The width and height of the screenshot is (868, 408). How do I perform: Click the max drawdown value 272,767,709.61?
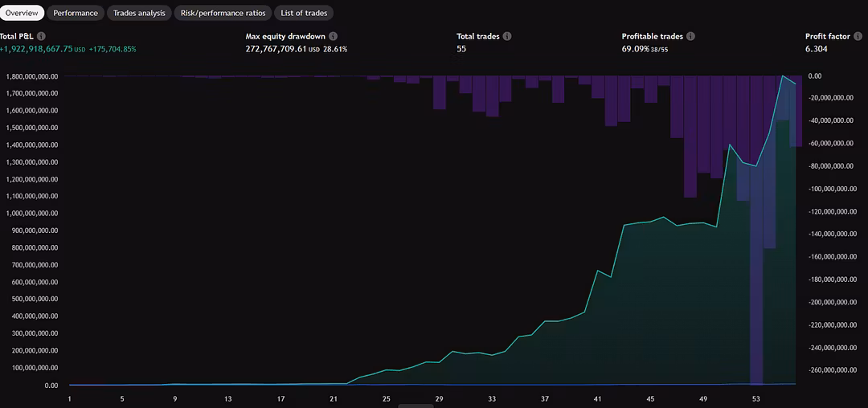[276, 49]
